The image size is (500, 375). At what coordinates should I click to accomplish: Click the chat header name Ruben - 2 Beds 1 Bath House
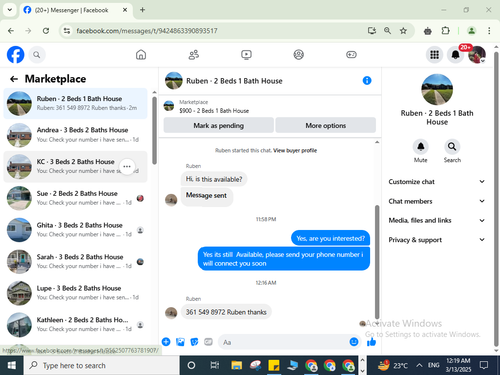[234, 81]
